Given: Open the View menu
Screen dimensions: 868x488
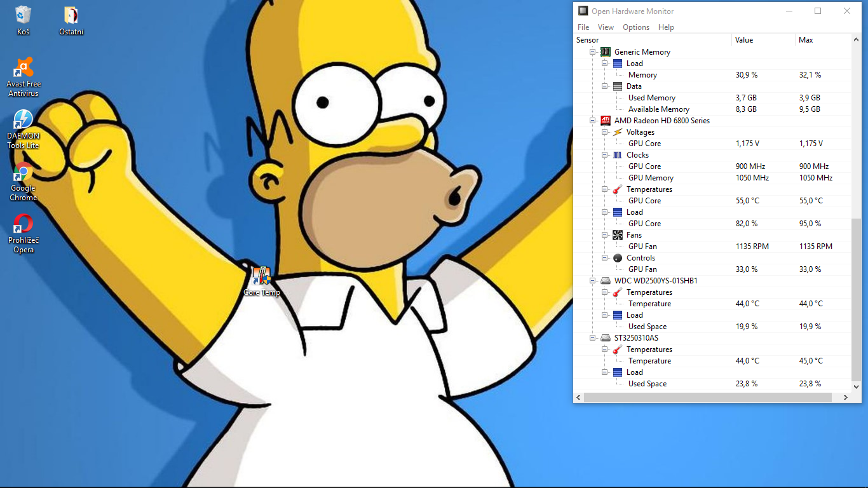Looking at the screenshot, I should 606,27.
